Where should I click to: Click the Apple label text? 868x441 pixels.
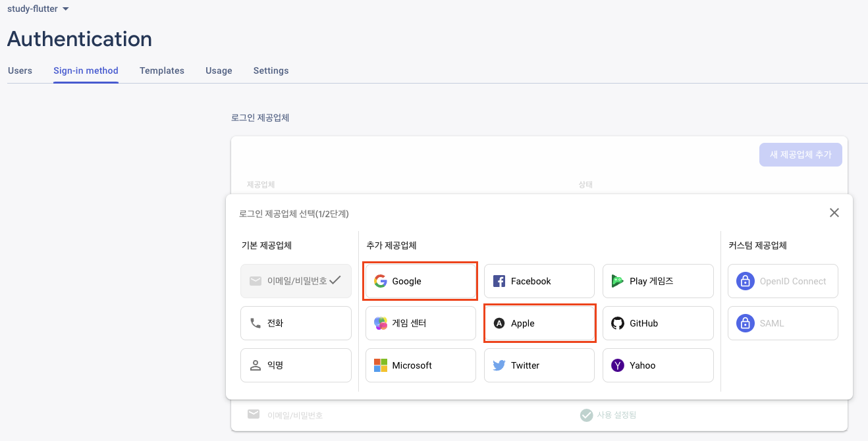523,323
